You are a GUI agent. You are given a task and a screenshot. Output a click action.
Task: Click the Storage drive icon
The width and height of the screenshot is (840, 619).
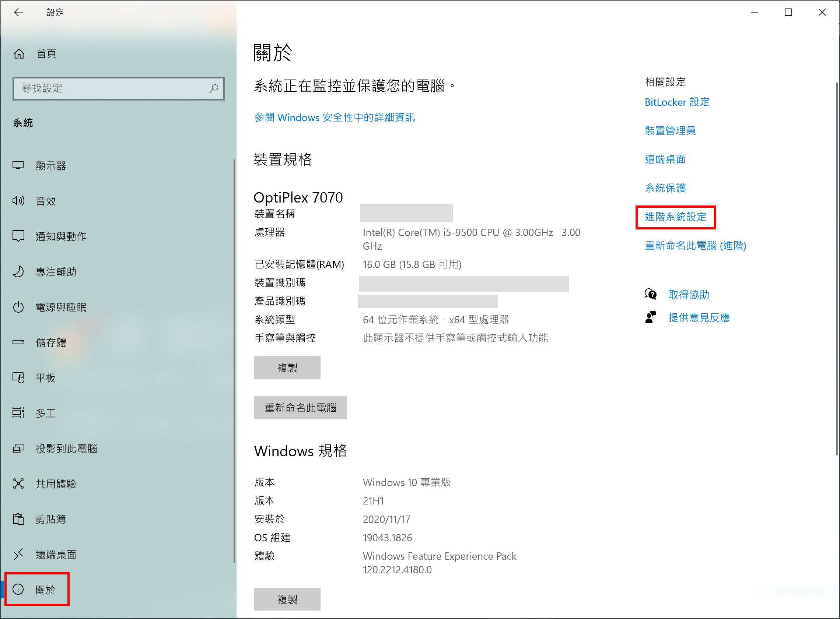[18, 342]
